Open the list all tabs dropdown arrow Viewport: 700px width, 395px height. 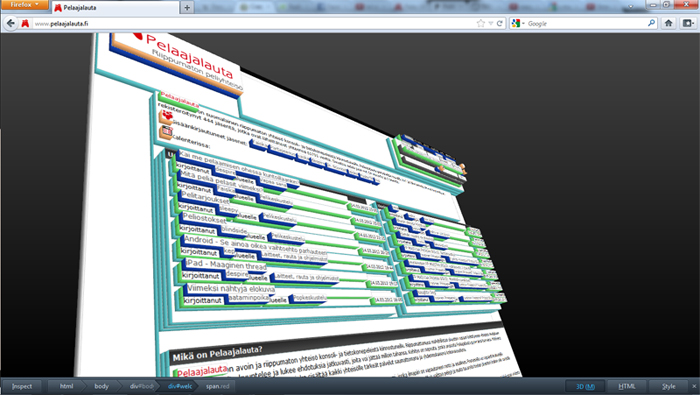point(630,6)
